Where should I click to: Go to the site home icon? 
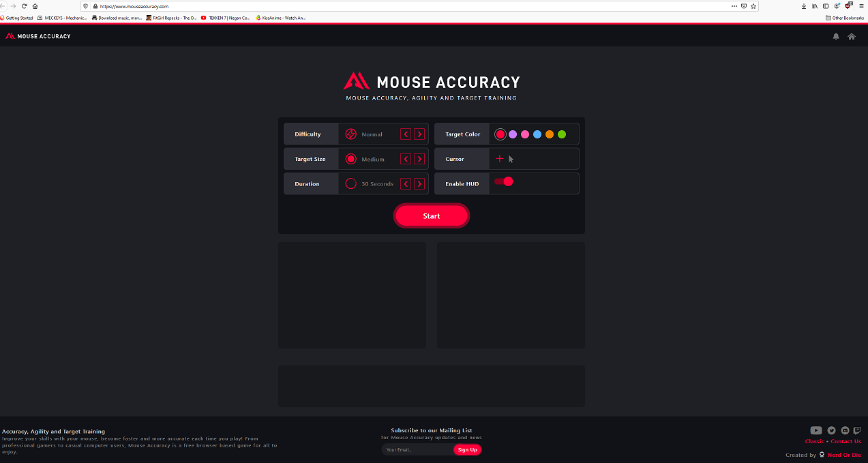point(852,36)
